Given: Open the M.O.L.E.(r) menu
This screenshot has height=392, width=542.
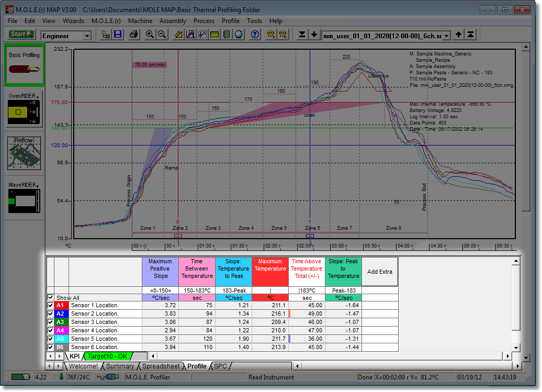Looking at the screenshot, I should [106, 21].
